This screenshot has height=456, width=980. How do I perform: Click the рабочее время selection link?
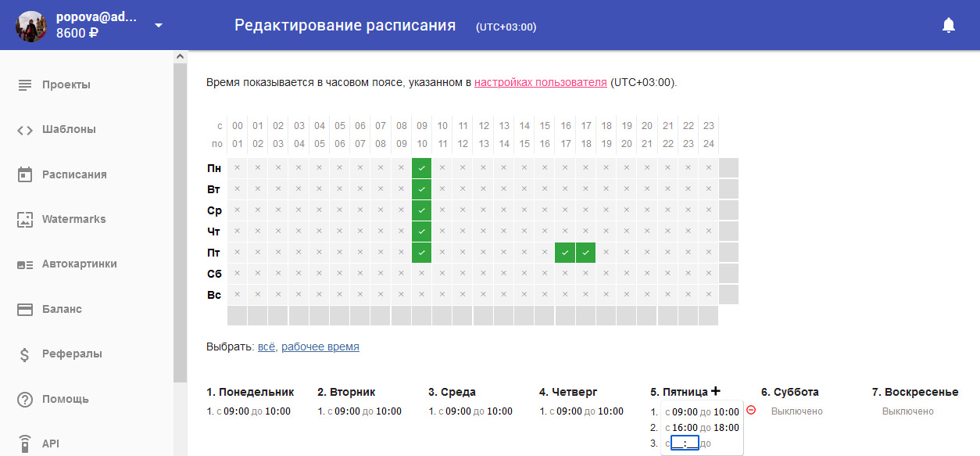pyautogui.click(x=320, y=346)
